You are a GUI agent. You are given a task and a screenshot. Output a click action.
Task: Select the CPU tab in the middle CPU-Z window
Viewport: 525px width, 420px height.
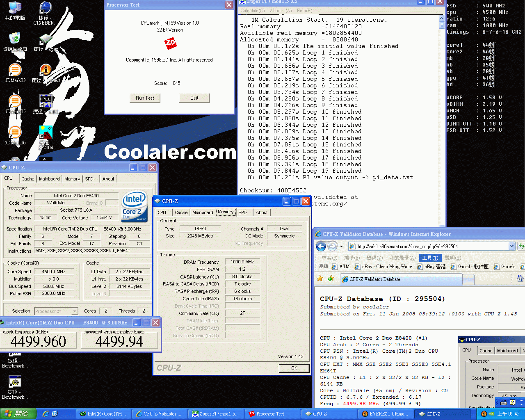[x=162, y=212]
